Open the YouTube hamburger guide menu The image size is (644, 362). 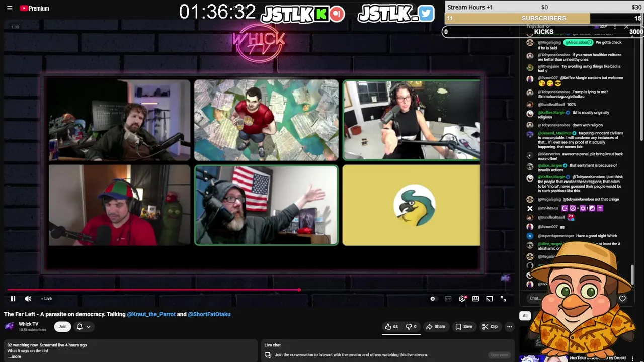[10, 8]
